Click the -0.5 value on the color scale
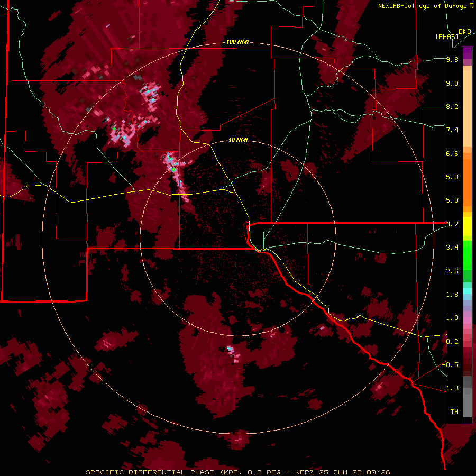 [450, 365]
